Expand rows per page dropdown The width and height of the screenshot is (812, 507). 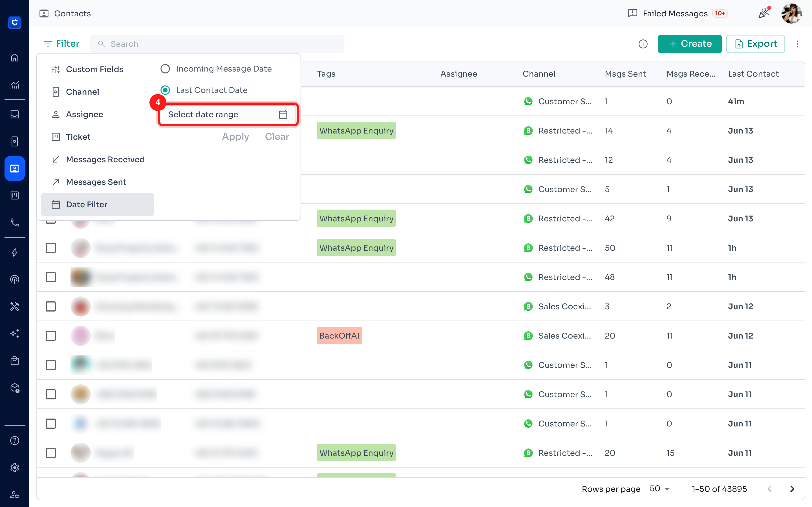point(660,489)
